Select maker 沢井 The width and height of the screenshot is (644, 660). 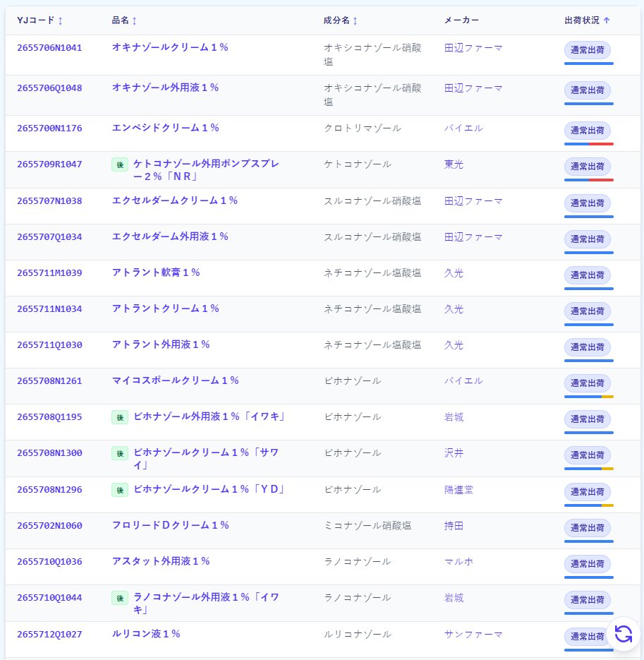pyautogui.click(x=454, y=453)
